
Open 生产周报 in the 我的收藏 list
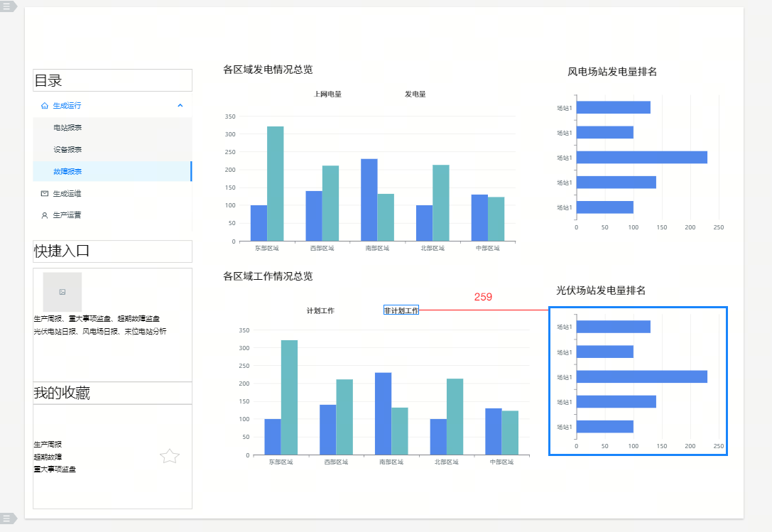(x=48, y=445)
